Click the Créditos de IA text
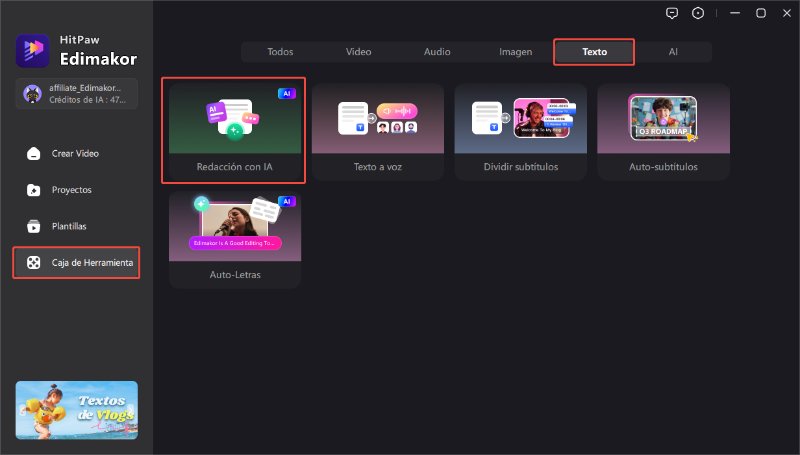The width and height of the screenshot is (800, 455). 87,100
